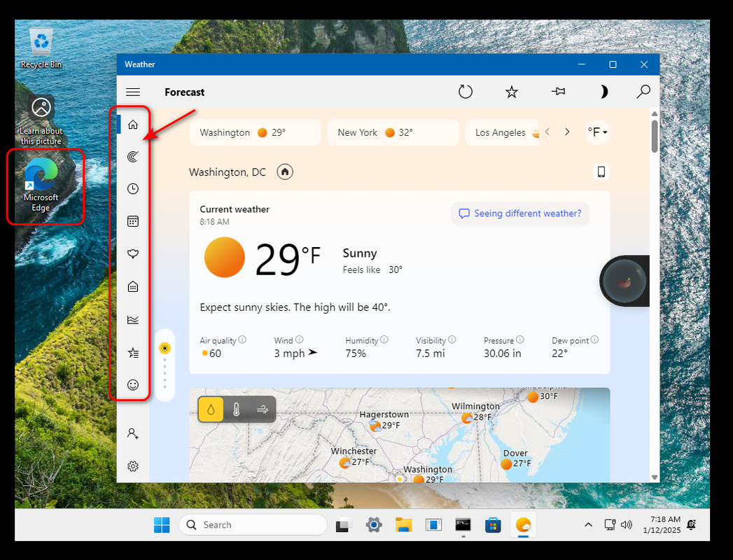Select the Forecast home sidebar icon
Screen dimensions: 733x560
pos(133,125)
